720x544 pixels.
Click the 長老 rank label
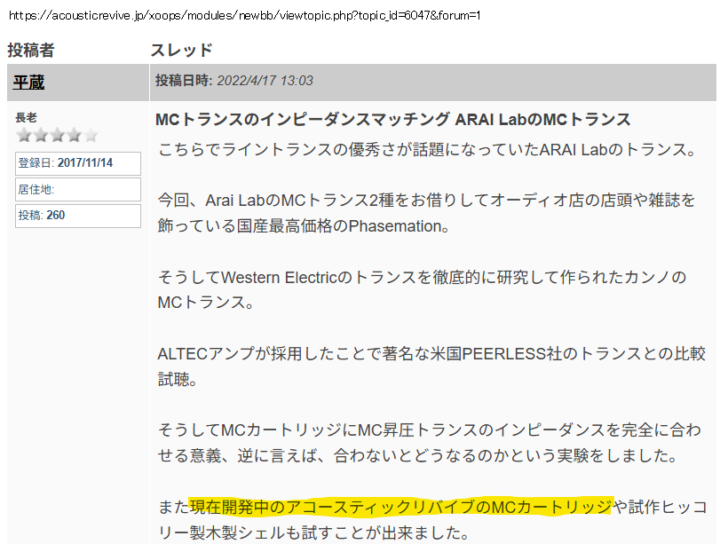(x=27, y=118)
